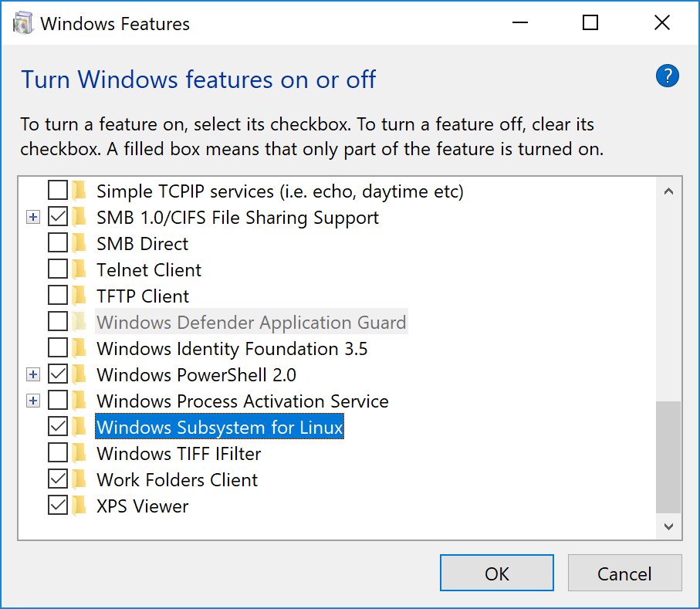Expand Windows Process Activation Service tree
The image size is (700, 609).
coord(33,401)
